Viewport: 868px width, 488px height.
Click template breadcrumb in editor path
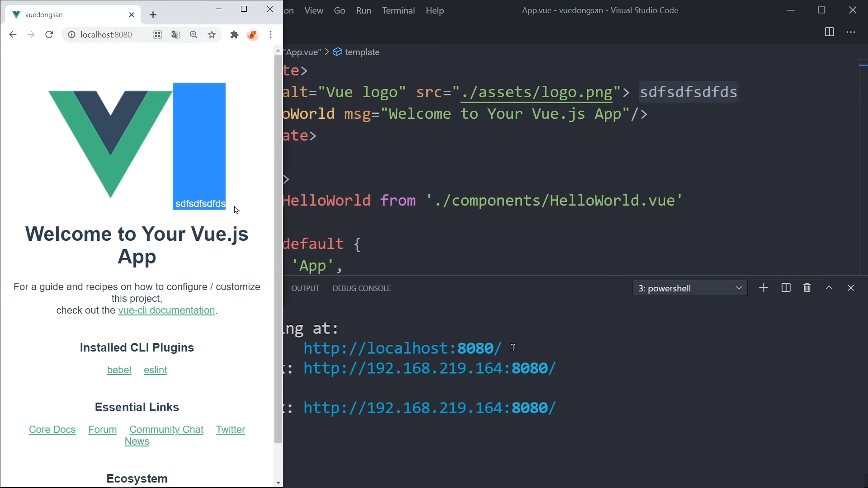coord(362,52)
